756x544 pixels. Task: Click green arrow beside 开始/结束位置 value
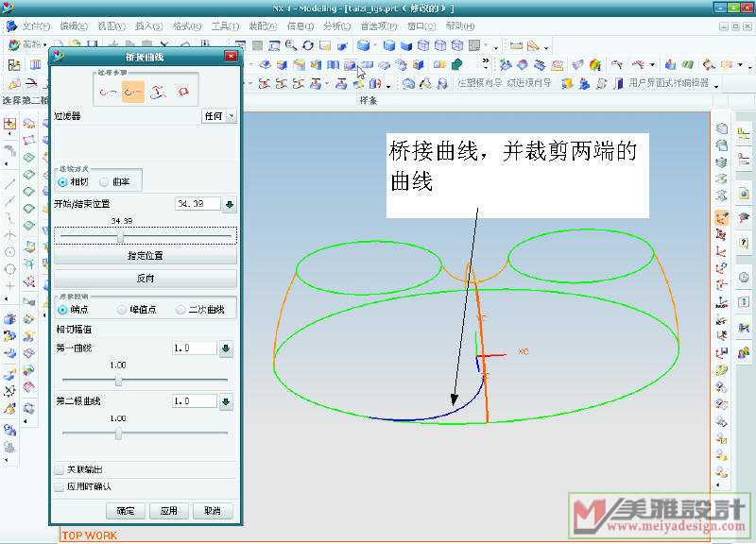pyautogui.click(x=230, y=204)
